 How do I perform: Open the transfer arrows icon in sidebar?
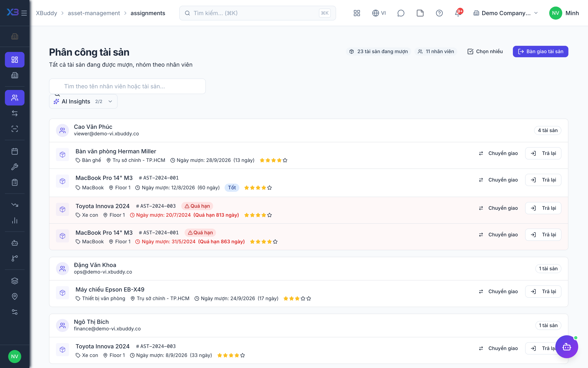(14, 113)
